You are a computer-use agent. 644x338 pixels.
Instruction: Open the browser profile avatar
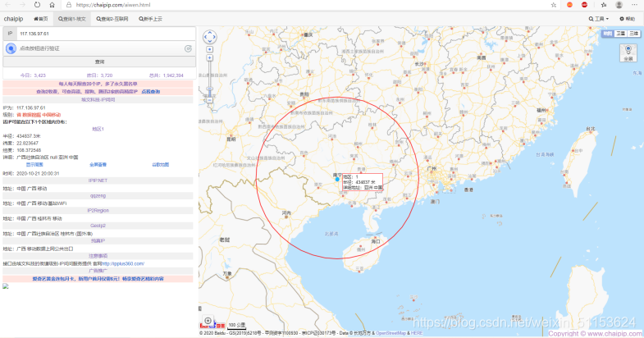pyautogui.click(x=619, y=5)
